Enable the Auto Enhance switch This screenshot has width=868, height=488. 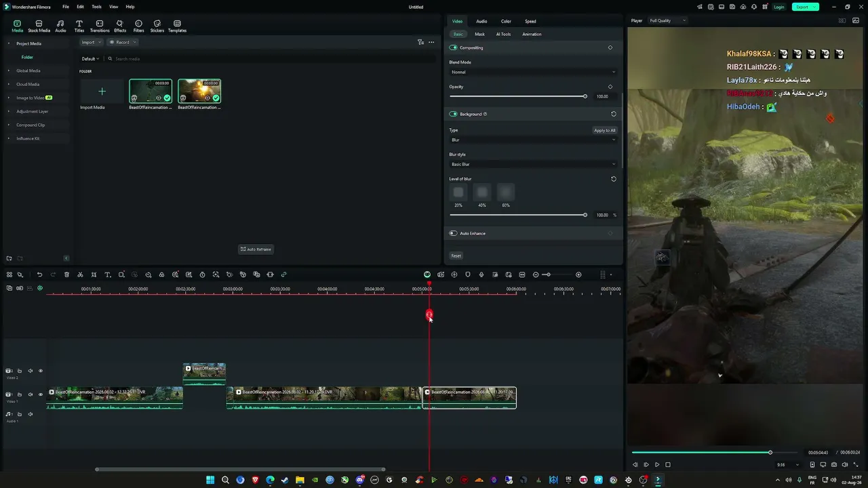[x=453, y=233]
